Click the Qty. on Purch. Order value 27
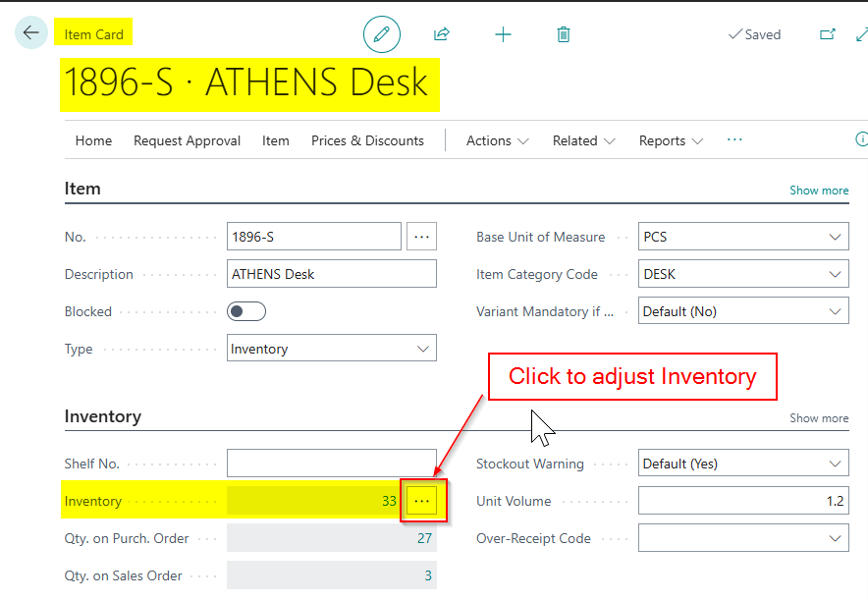868x601 pixels. (x=424, y=538)
